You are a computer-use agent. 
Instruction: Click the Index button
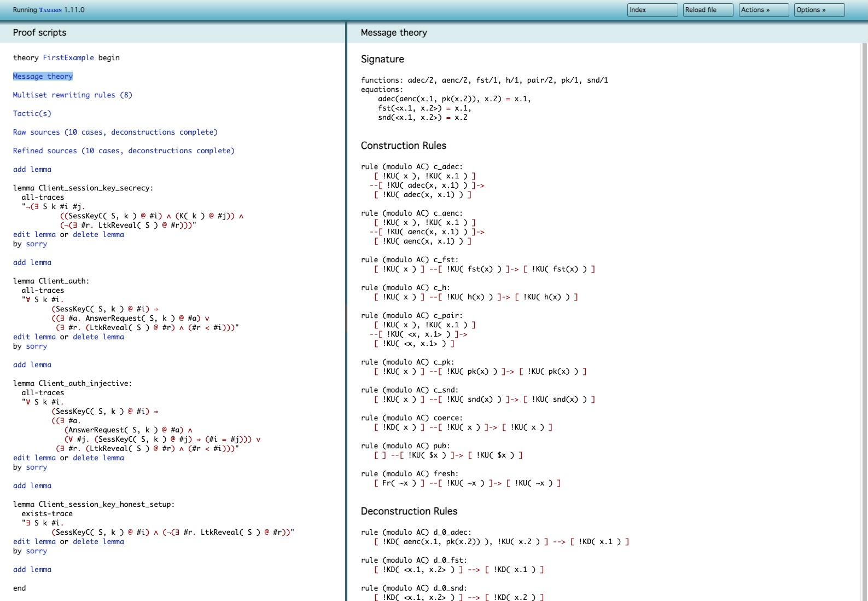pos(653,10)
